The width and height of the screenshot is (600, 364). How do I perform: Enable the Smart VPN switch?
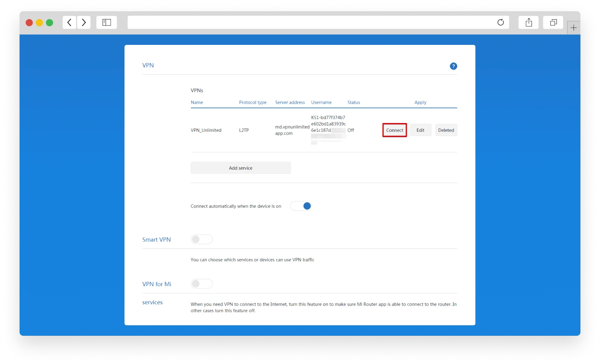[202, 240]
